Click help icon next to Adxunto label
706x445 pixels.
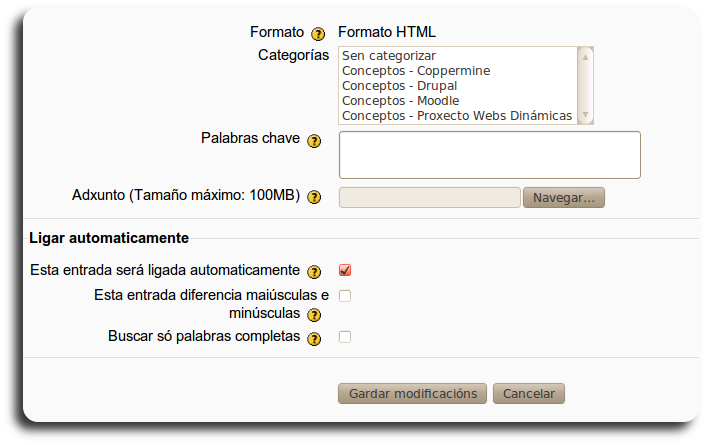pyautogui.click(x=314, y=197)
